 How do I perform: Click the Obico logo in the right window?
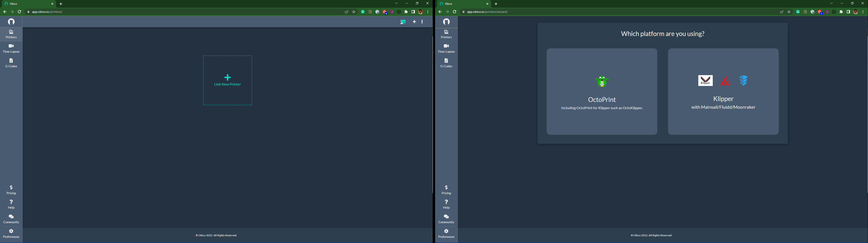[446, 22]
